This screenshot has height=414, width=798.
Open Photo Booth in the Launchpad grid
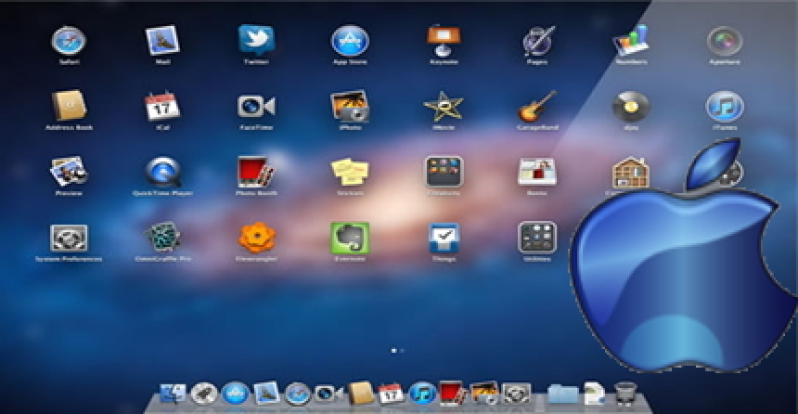[x=256, y=172]
